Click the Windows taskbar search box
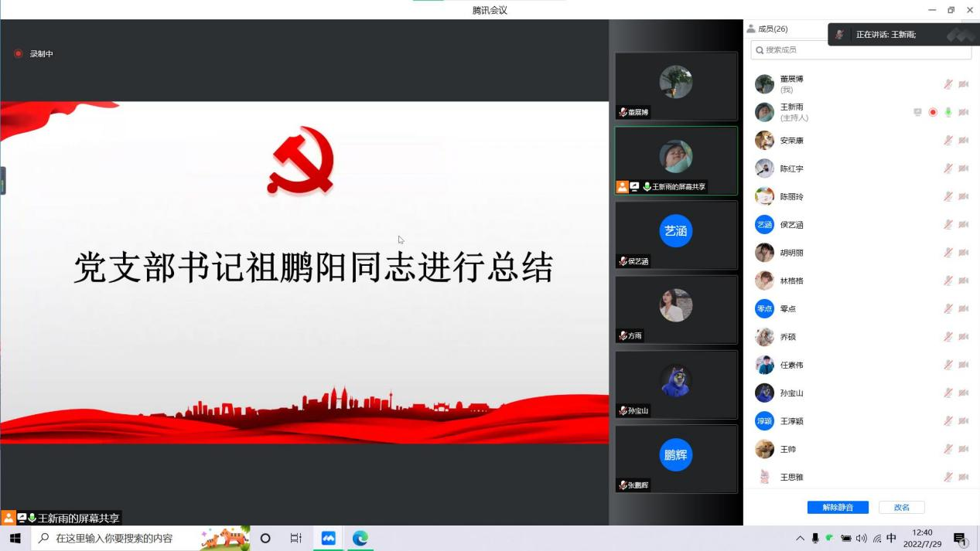The image size is (980, 551). point(141,538)
